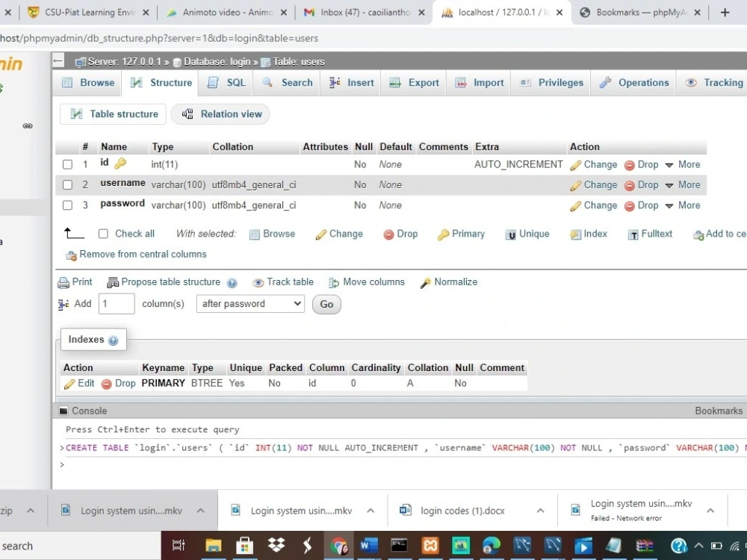Click the With selected Change pencil icon
The width and height of the screenshot is (747, 560).
321,234
